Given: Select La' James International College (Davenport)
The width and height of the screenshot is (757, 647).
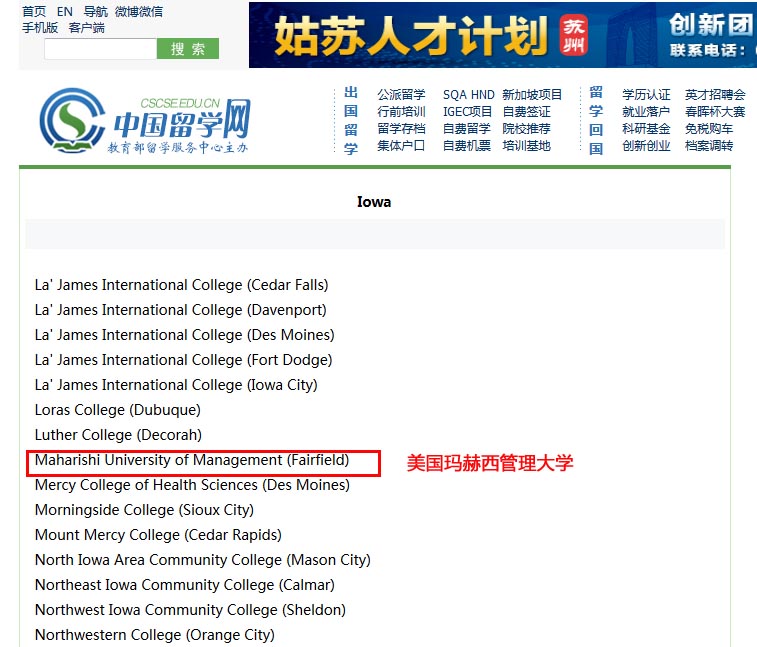Looking at the screenshot, I should 181,310.
